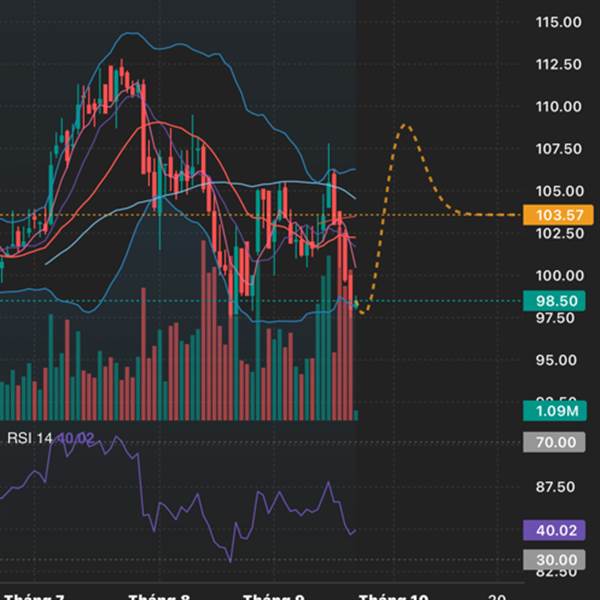Image resolution: width=600 pixels, height=600 pixels.
Task: Click the latest green volume bar
Action: (356, 416)
